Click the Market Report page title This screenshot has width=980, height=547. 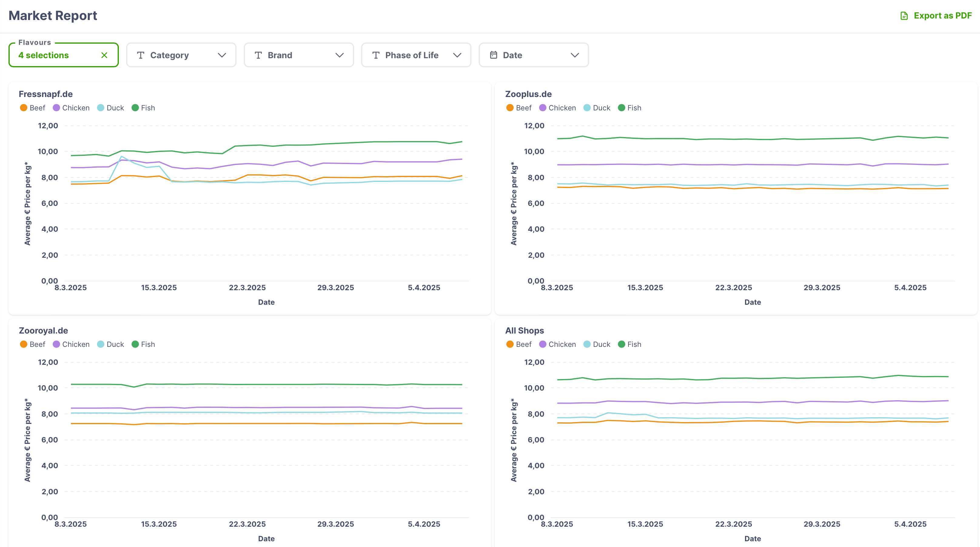pyautogui.click(x=53, y=15)
